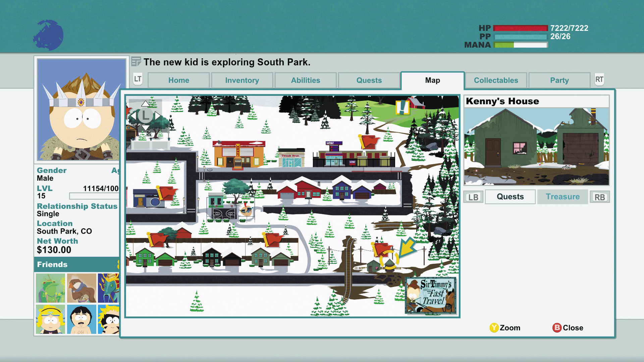644x362 pixels.
Task: Click the status feed icon
Action: [136, 62]
